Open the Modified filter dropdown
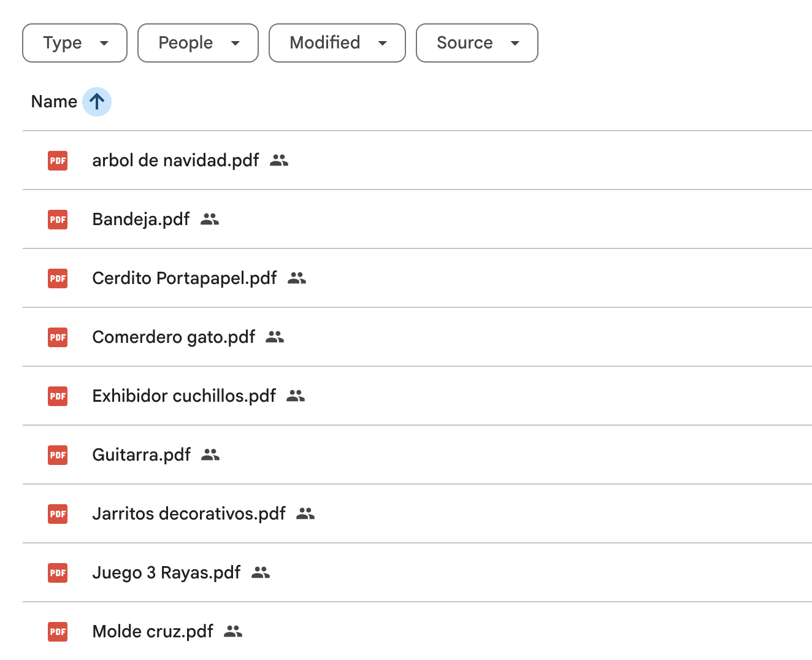Viewport: 812px width, 660px height. point(337,43)
